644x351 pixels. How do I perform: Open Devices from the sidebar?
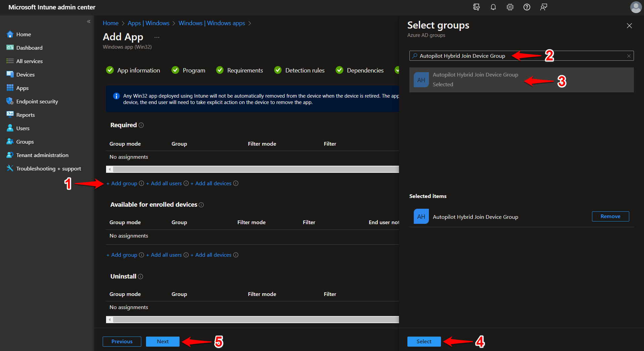tap(25, 74)
